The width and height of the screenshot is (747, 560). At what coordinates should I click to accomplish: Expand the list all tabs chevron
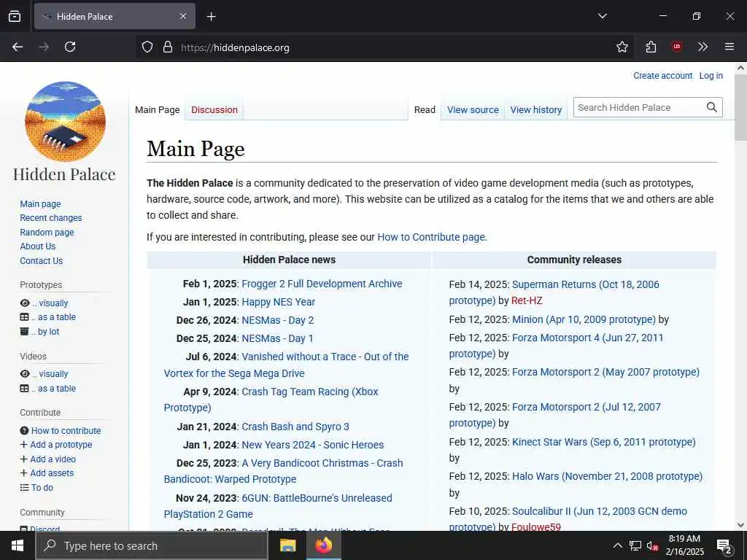click(x=603, y=16)
